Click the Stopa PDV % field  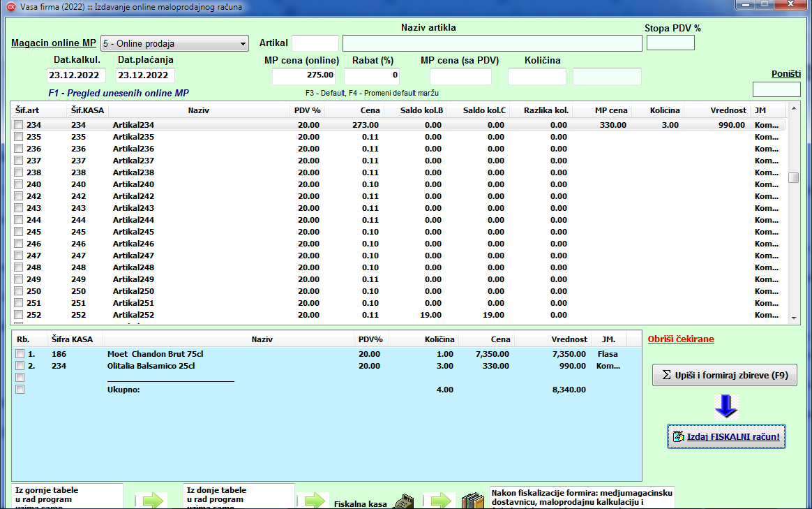(x=670, y=43)
